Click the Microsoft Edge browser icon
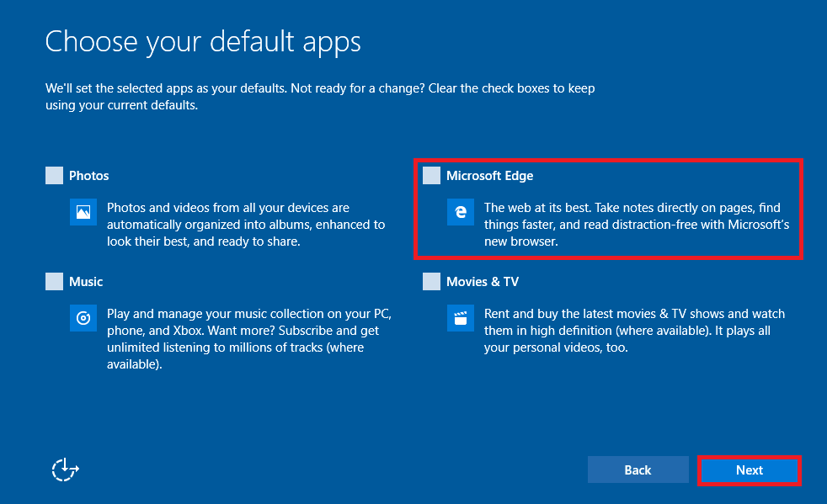The height and width of the screenshot is (504, 827). click(461, 213)
